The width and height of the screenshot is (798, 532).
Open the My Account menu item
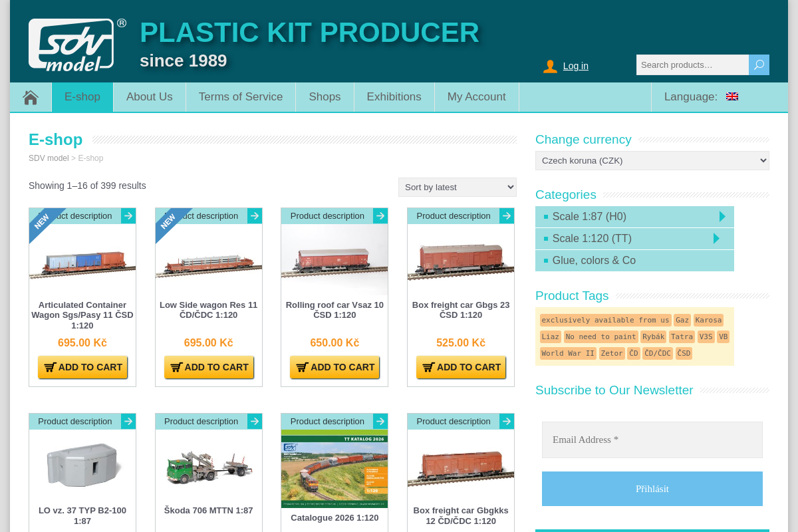point(477,97)
